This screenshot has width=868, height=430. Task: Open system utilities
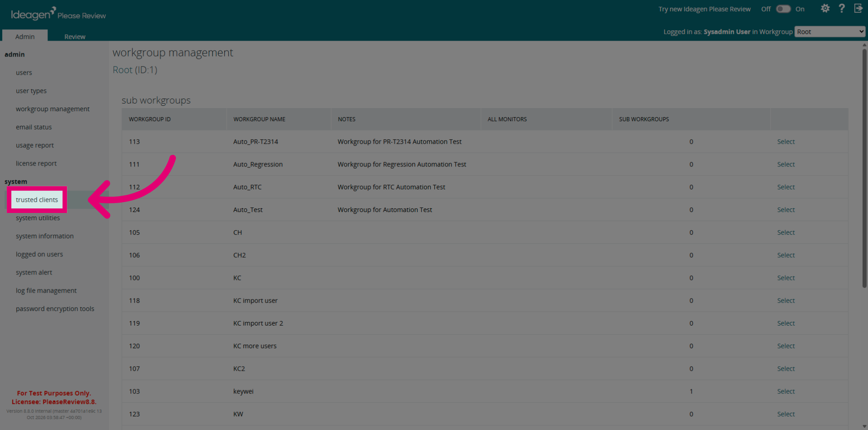[38, 218]
